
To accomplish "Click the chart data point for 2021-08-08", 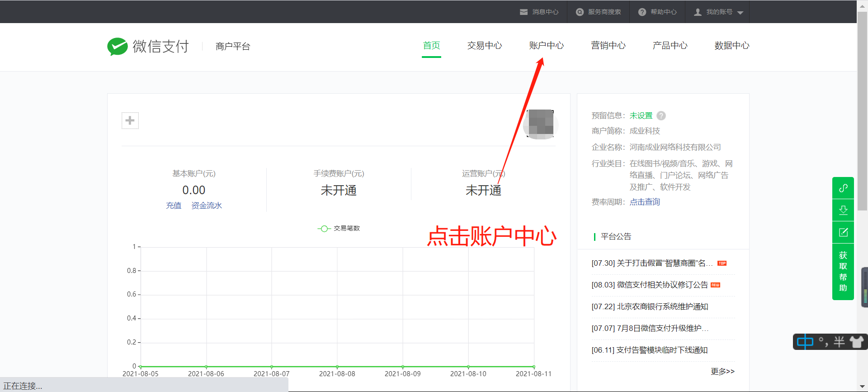I will (337, 367).
